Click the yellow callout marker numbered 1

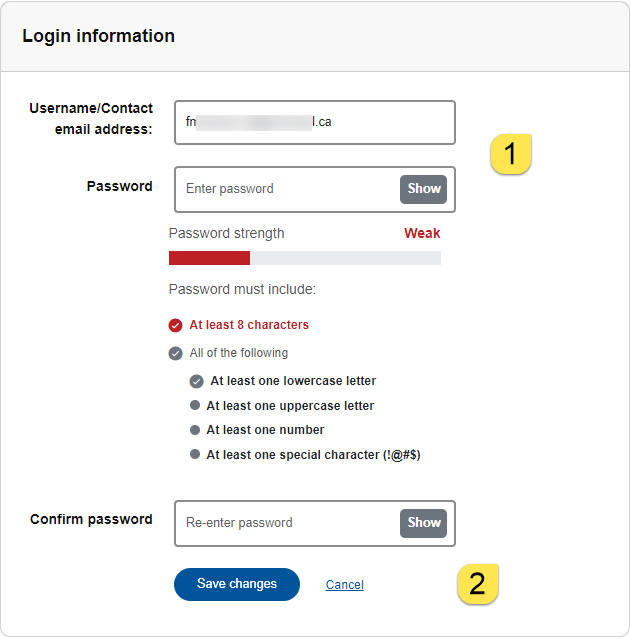[x=510, y=155]
